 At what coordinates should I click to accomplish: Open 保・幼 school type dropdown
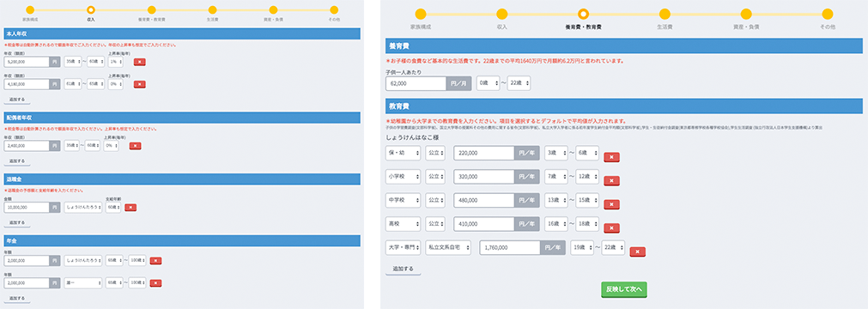pyautogui.click(x=403, y=153)
